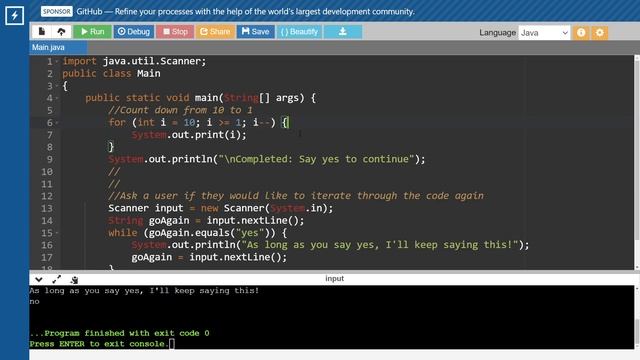Download the code with the download icon
Image resolution: width=640 pixels, height=360 pixels.
(x=343, y=31)
